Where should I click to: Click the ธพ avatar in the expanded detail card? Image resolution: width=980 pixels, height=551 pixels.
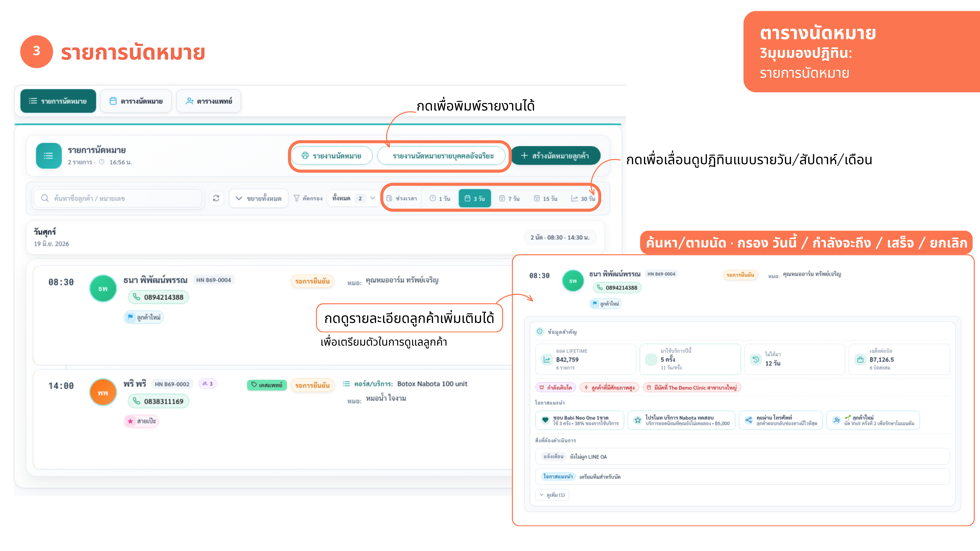pos(573,281)
